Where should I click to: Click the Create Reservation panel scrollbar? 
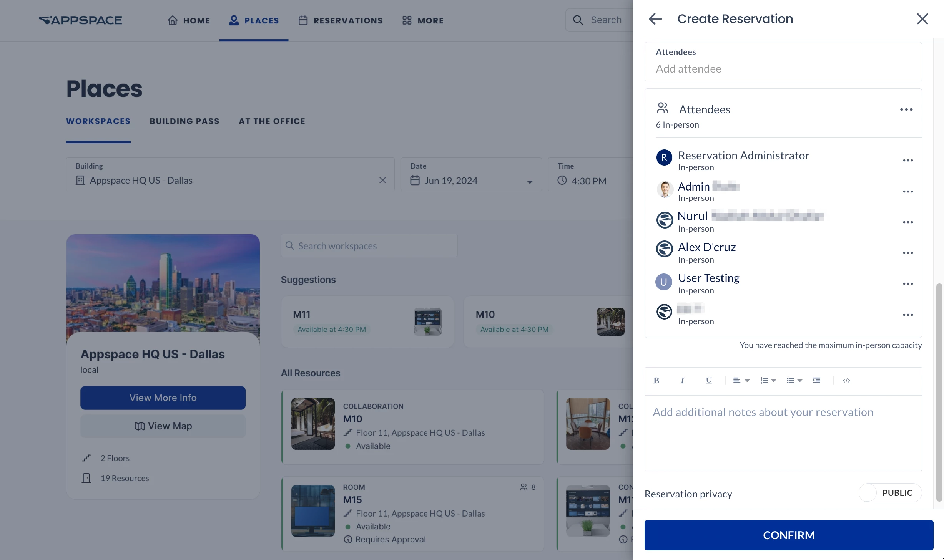(x=939, y=393)
